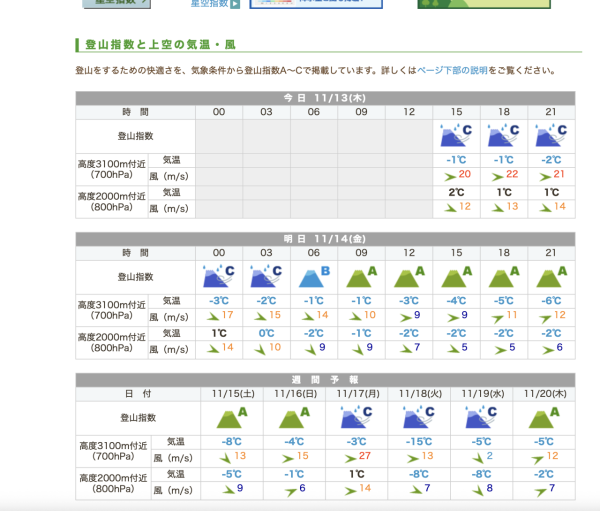The height and width of the screenshot is (511, 600).
Task: Click tomorrow's 21:00 -6℃ temperature
Action: [551, 301]
